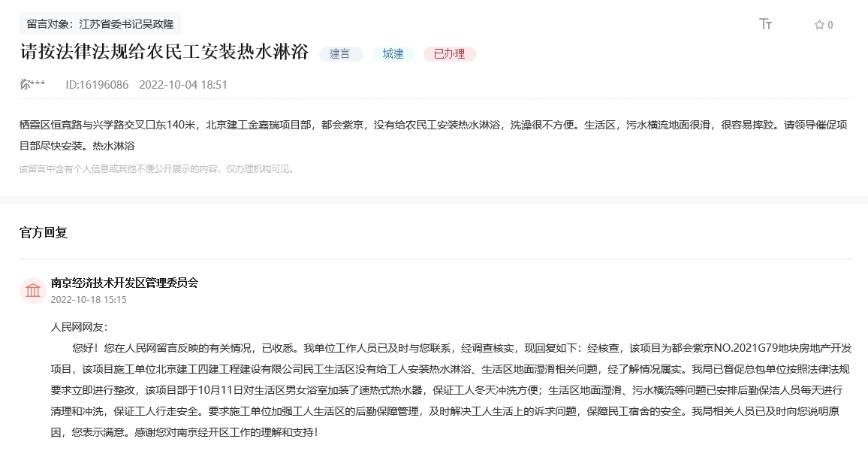Click the 已办理 status badge

(449, 54)
